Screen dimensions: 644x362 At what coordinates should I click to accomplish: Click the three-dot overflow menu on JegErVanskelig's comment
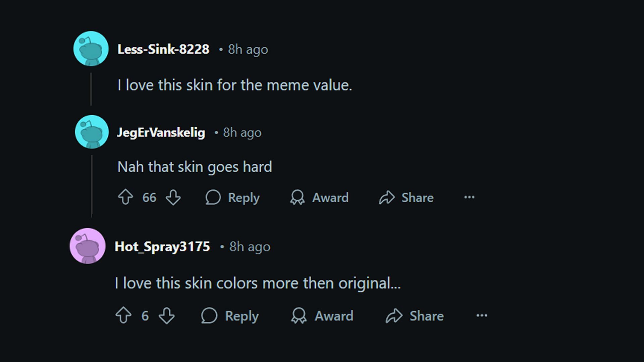click(469, 197)
